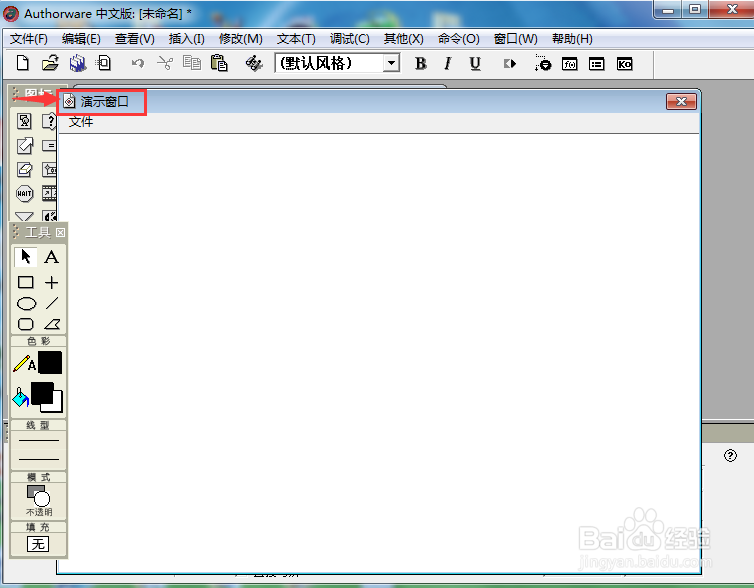Open 文件 menu in the presentation window

tap(81, 122)
